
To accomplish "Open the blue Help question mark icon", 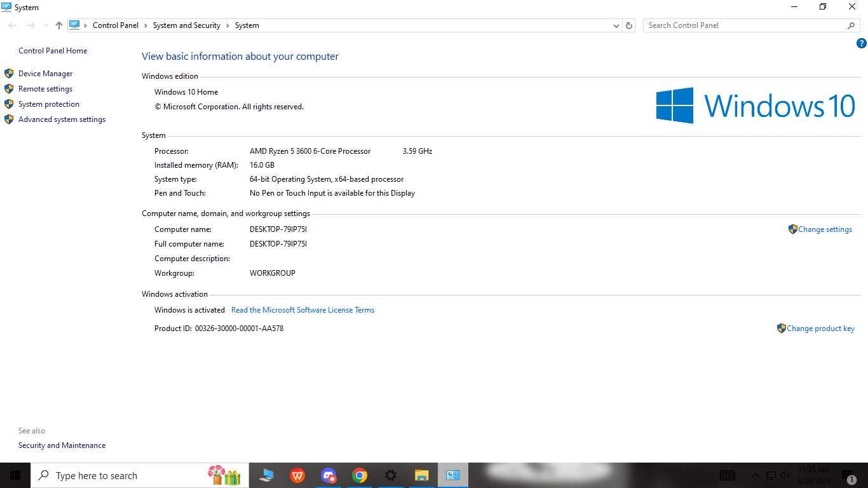I will point(862,44).
